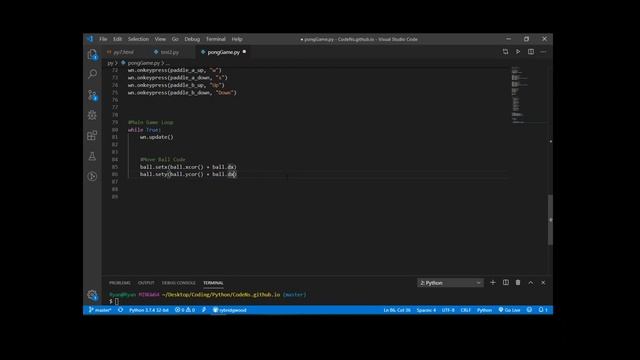Open the Source Control view
The width and height of the screenshot is (640, 360).
(92, 95)
